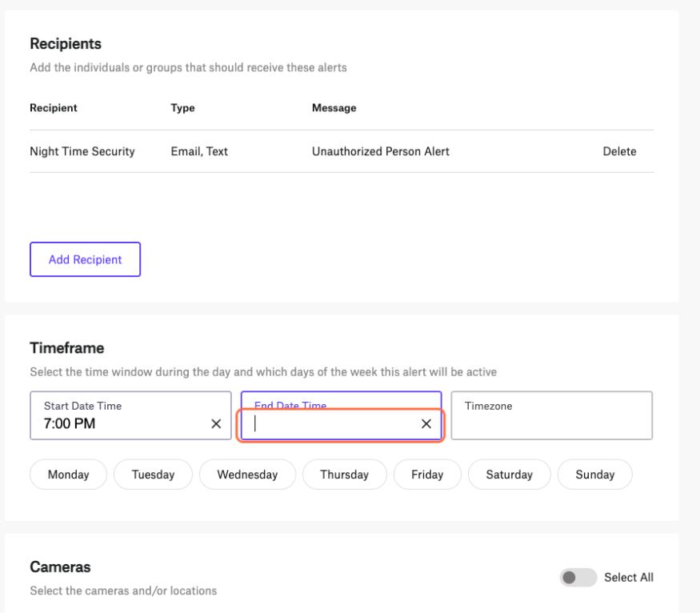Click the Type column header
The height and width of the screenshot is (613, 700).
click(x=182, y=107)
